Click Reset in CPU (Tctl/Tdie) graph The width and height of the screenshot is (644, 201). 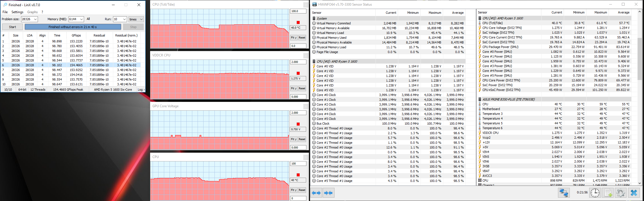pos(302,37)
